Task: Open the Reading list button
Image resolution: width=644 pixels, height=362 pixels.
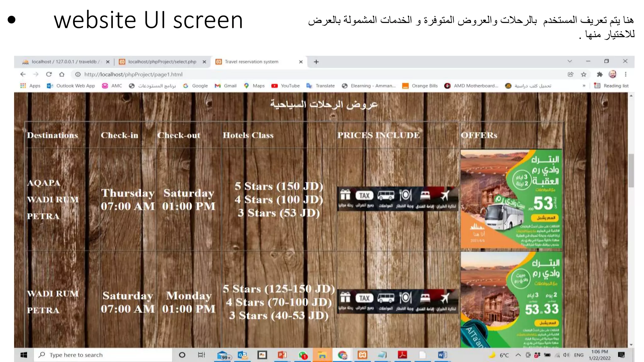Action: pos(611,86)
